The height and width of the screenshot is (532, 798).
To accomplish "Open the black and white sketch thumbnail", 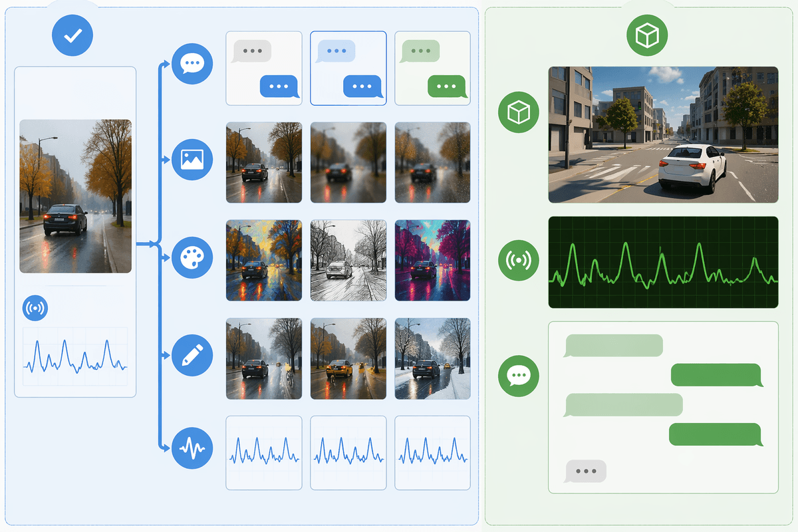I will point(348,261).
